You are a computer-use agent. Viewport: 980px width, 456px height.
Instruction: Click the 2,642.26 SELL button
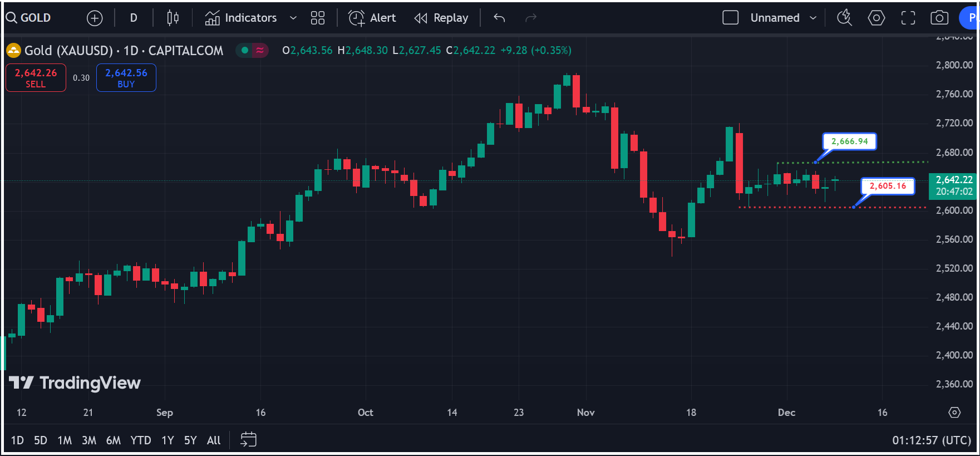tap(36, 78)
